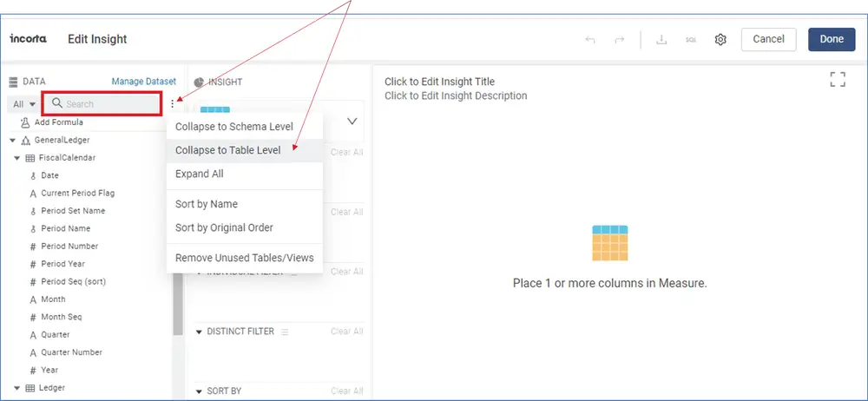Choose Sort by Original Order

tap(245, 227)
